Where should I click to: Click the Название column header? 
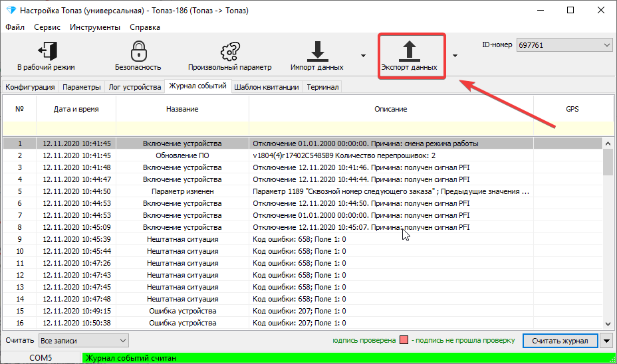[182, 109]
